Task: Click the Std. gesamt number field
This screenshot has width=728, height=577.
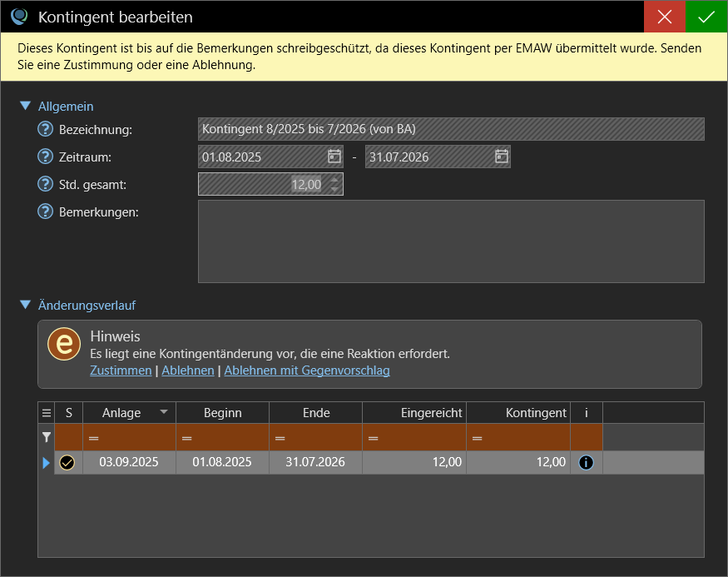Action: pyautogui.click(x=270, y=184)
